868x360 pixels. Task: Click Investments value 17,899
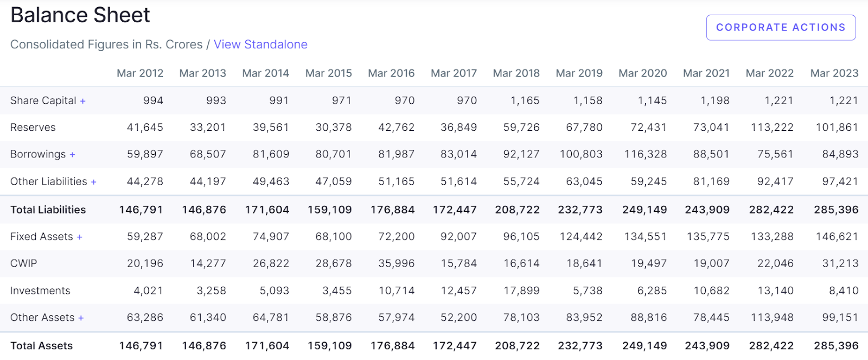521,290
